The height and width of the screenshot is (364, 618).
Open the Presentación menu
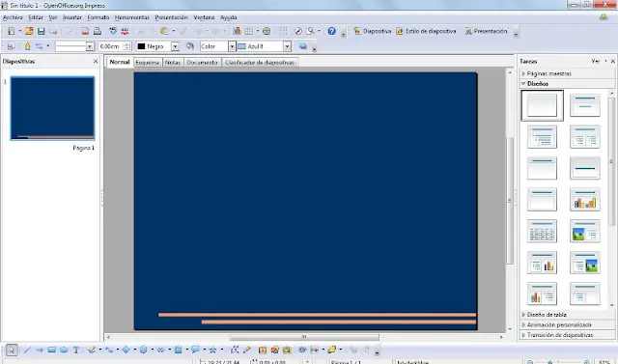pos(172,17)
